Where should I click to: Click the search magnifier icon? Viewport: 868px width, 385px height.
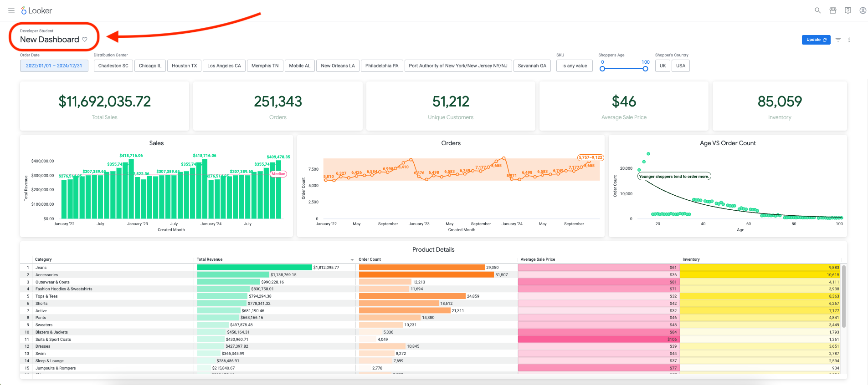tap(817, 10)
